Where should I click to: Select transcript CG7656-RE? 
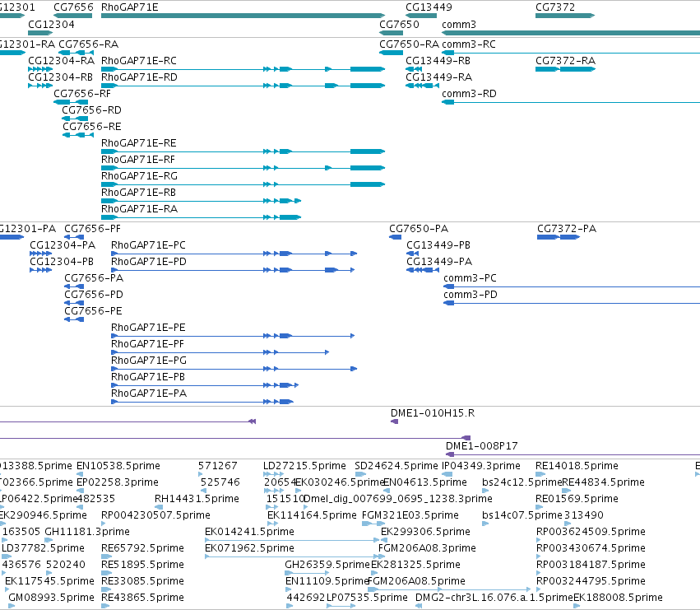(x=78, y=135)
